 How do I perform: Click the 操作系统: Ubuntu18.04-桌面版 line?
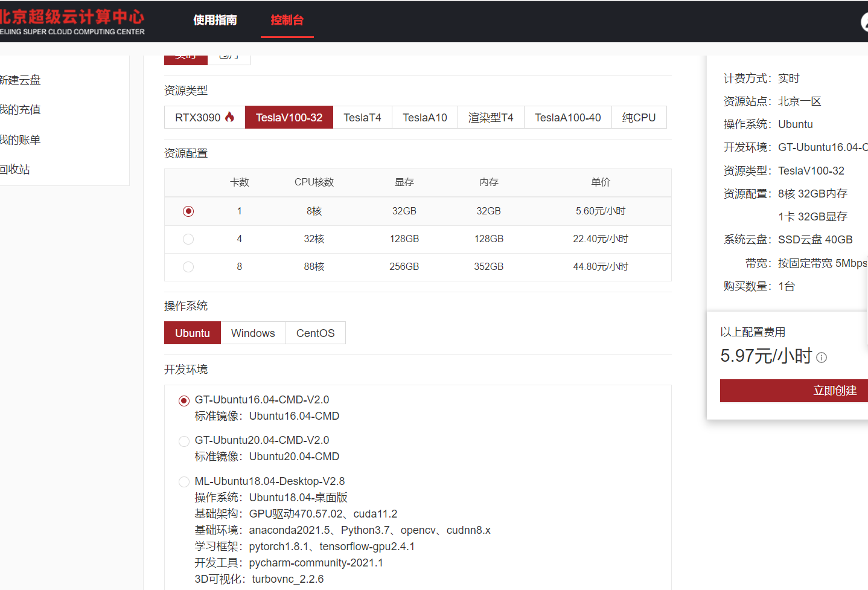[271, 498]
